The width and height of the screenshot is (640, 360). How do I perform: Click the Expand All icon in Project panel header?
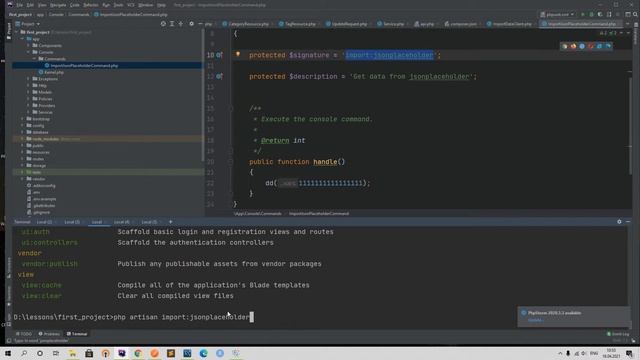[172, 24]
